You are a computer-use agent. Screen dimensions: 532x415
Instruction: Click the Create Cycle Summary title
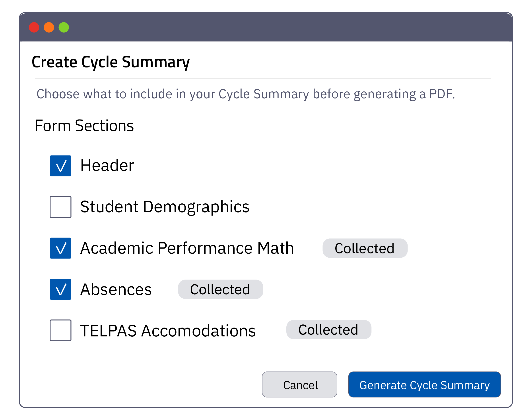point(111,62)
